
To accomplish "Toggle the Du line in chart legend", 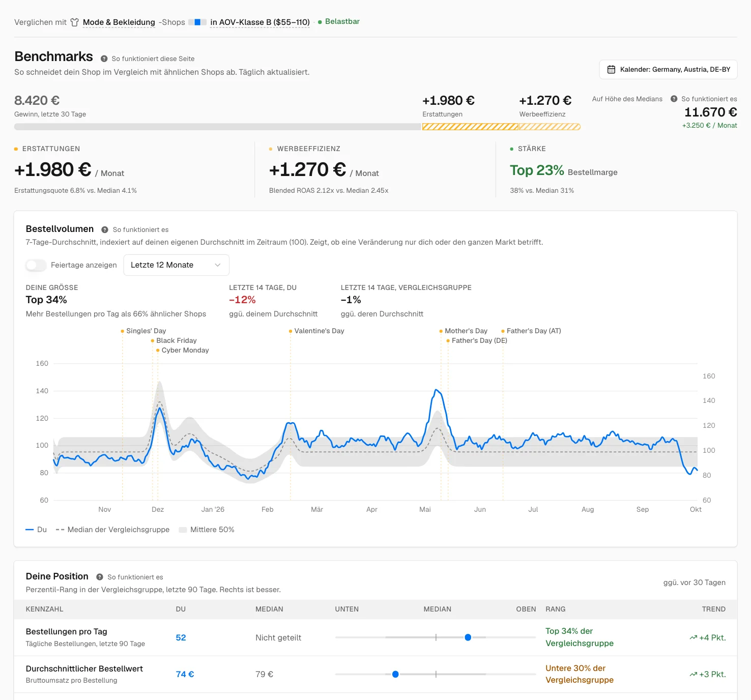I will coord(36,530).
